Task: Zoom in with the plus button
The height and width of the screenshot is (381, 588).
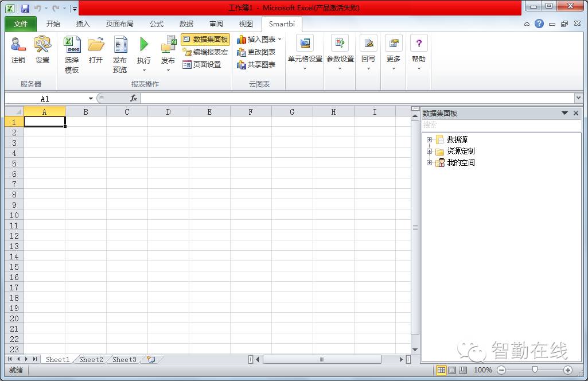Action: coord(568,370)
